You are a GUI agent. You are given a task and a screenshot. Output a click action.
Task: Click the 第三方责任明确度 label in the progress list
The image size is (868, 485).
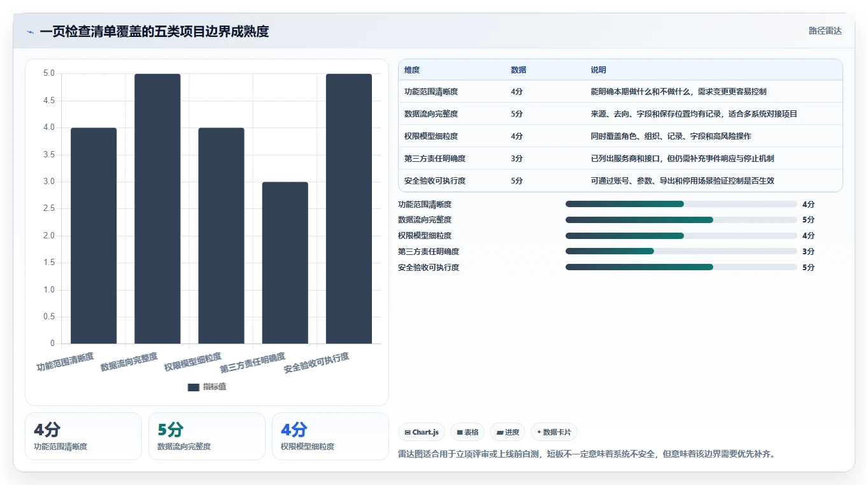point(429,252)
